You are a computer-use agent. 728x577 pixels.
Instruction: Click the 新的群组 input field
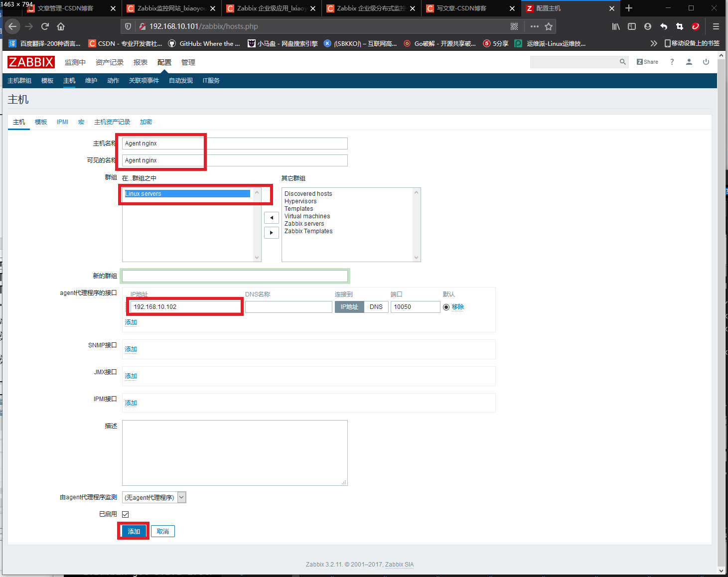pos(235,276)
